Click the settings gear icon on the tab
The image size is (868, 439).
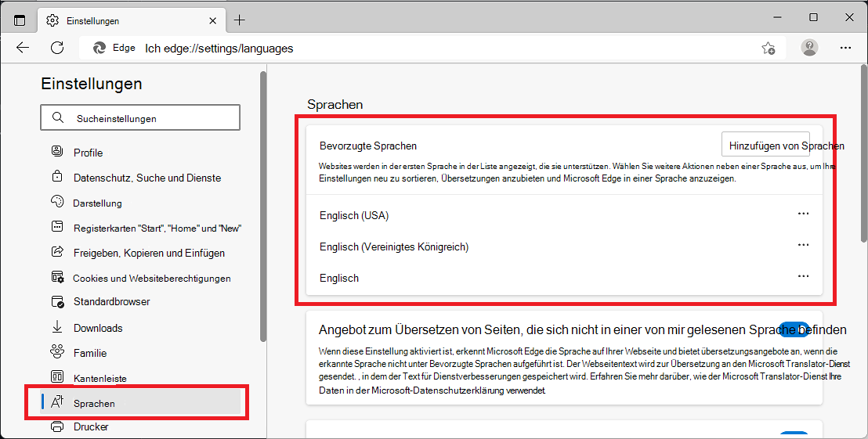[x=52, y=20]
